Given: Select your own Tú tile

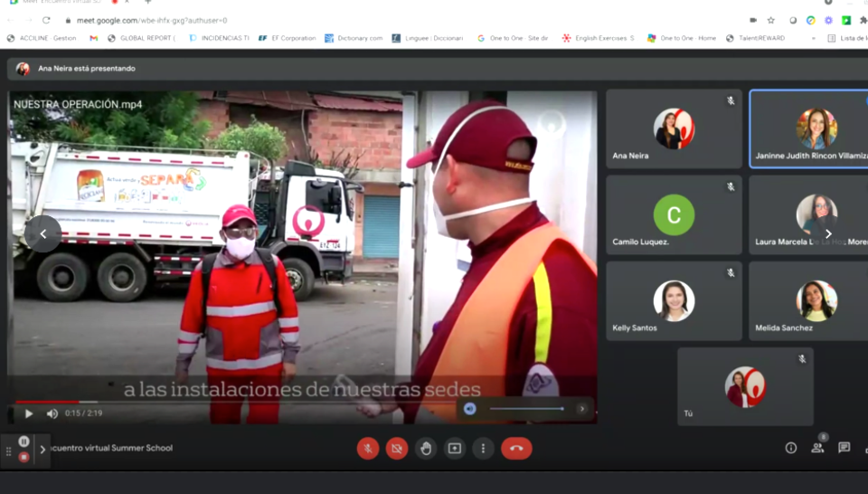Looking at the screenshot, I should click(x=745, y=386).
